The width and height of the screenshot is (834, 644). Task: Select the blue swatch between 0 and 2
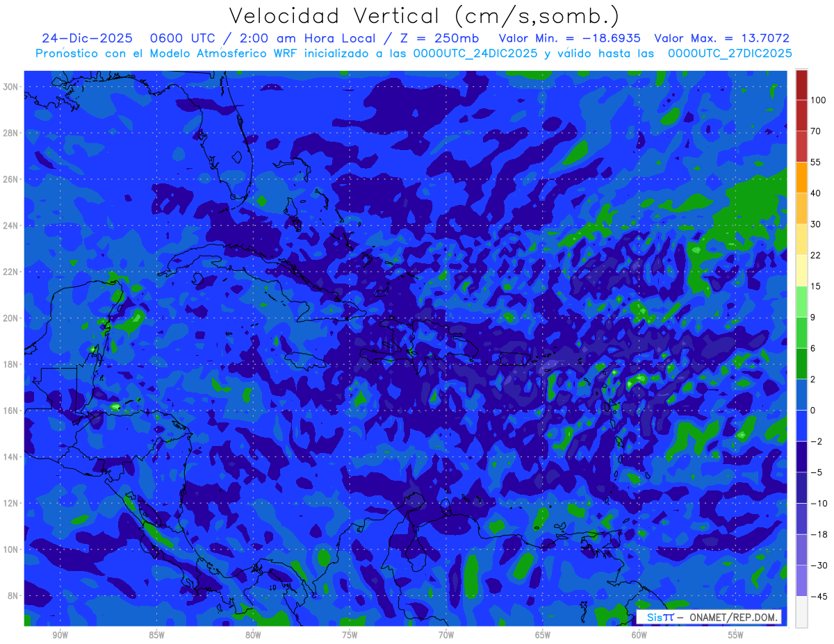[801, 394]
